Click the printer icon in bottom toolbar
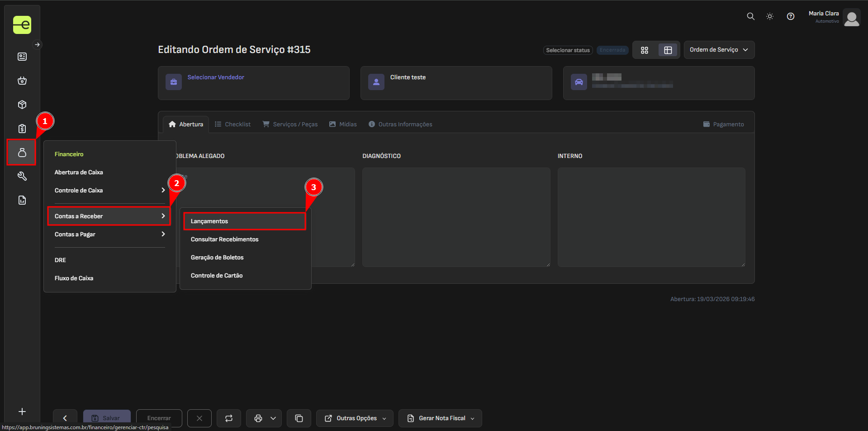The image size is (868, 431). [258, 418]
